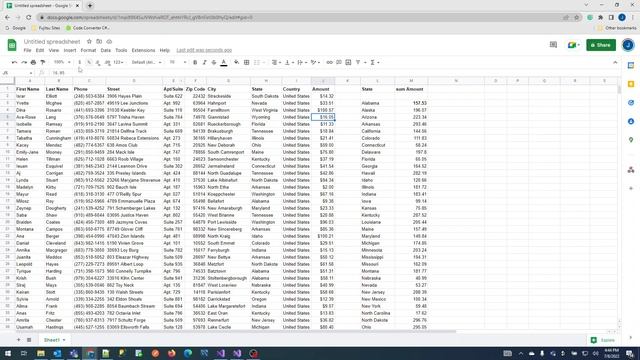
Task: Open the Borders tool
Action: coord(247,62)
